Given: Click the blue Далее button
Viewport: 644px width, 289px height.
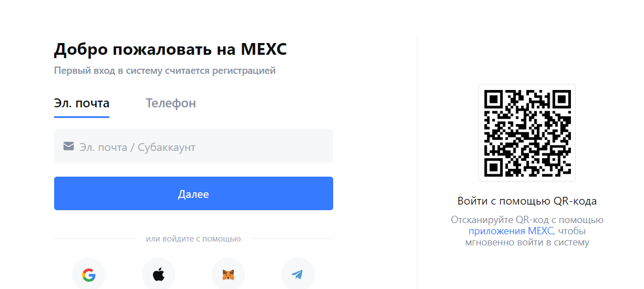Looking at the screenshot, I should point(194,193).
